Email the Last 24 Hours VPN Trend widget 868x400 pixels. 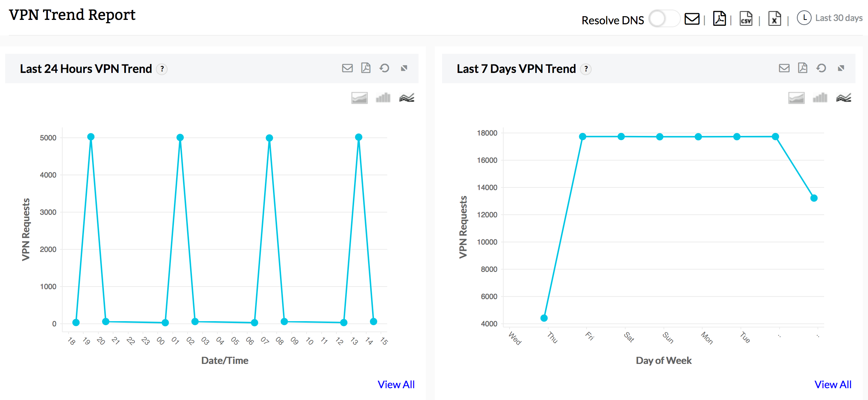(347, 68)
